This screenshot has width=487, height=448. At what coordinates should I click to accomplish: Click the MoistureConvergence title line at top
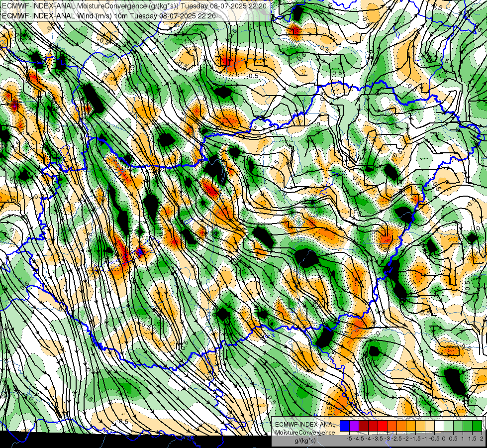pyautogui.click(x=134, y=6)
